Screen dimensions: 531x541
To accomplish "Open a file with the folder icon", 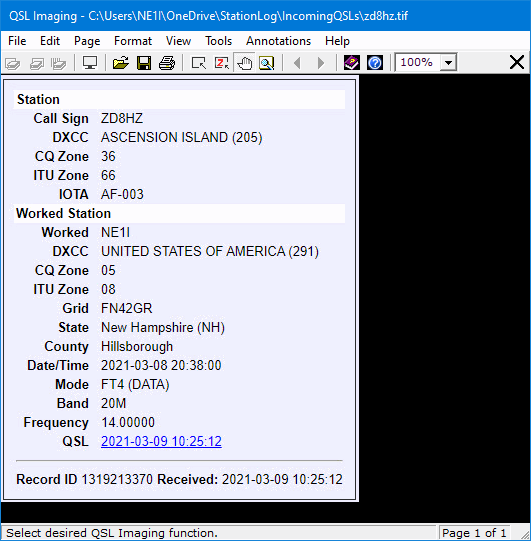I will pyautogui.click(x=121, y=63).
